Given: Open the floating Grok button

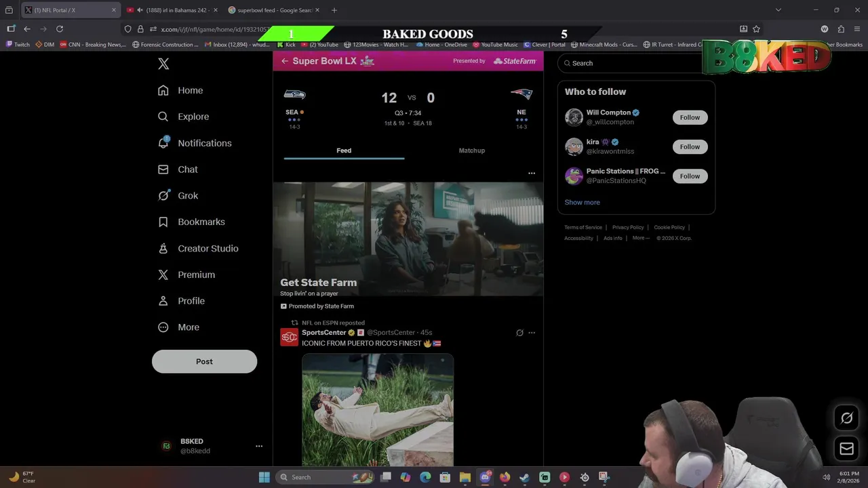Looking at the screenshot, I should click(x=846, y=418).
